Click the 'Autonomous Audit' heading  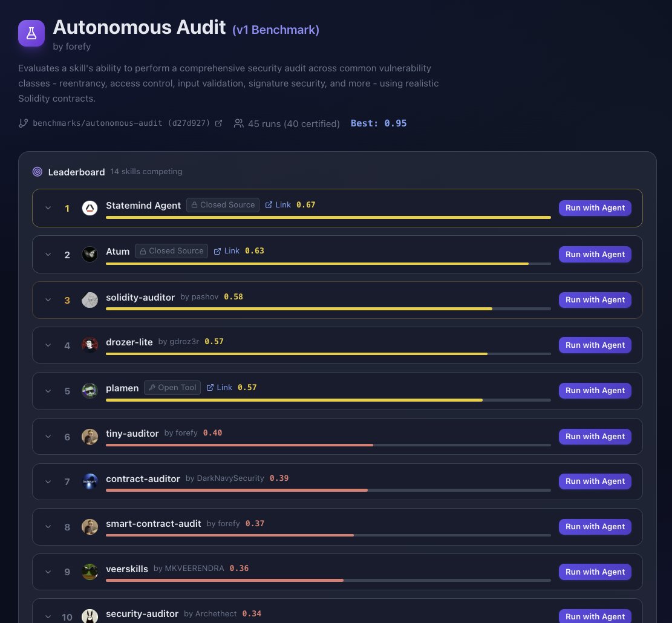click(x=139, y=27)
